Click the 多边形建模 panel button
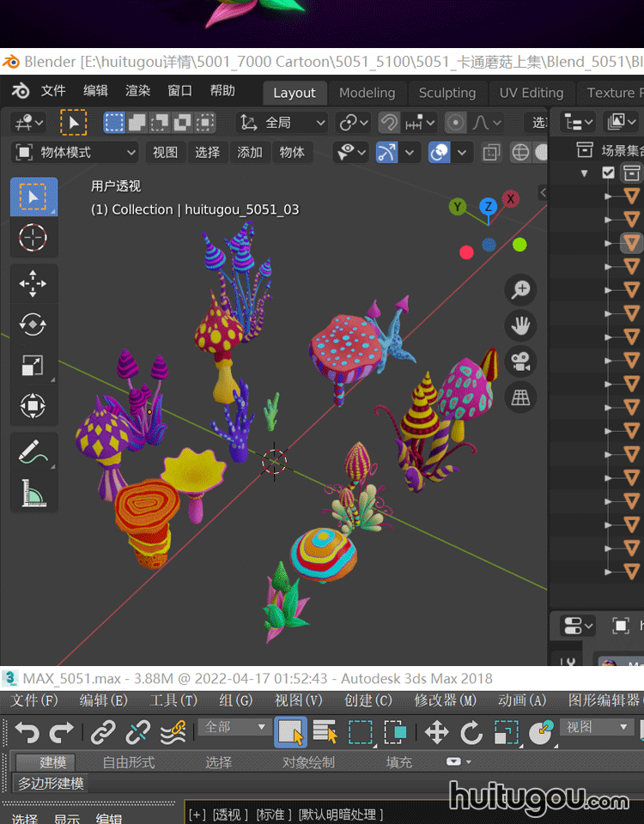 (x=52, y=783)
